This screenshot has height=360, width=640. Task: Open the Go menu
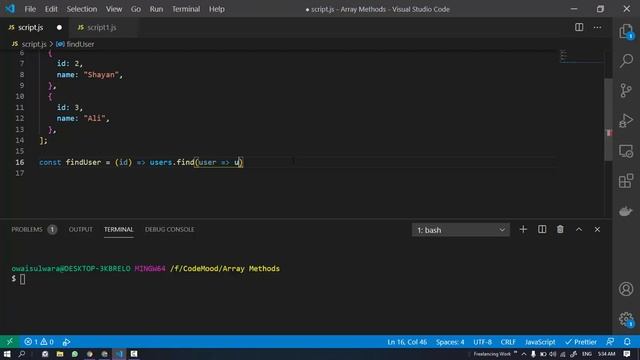136,9
